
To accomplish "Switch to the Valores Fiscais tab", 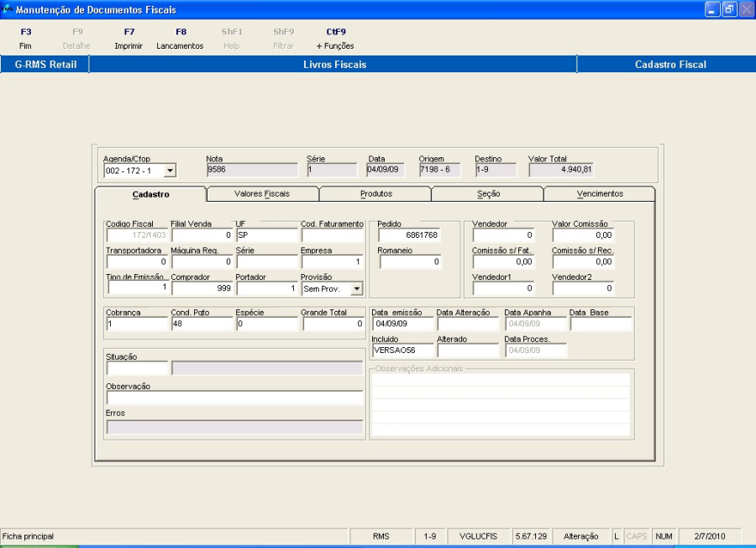I will click(x=262, y=194).
